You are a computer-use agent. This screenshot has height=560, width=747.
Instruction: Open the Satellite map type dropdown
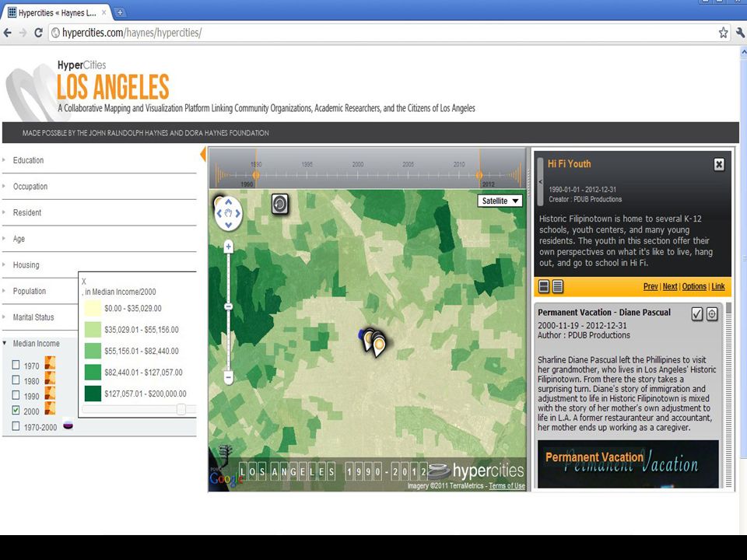click(x=500, y=201)
